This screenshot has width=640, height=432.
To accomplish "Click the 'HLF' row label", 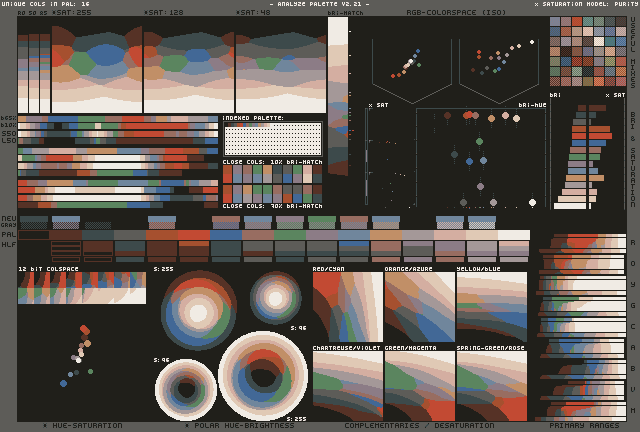I will [x=9, y=245].
